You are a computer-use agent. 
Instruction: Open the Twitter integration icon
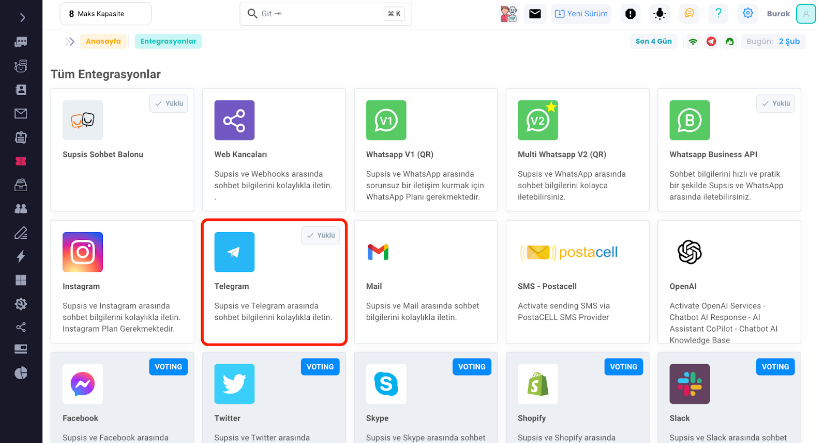coord(235,384)
